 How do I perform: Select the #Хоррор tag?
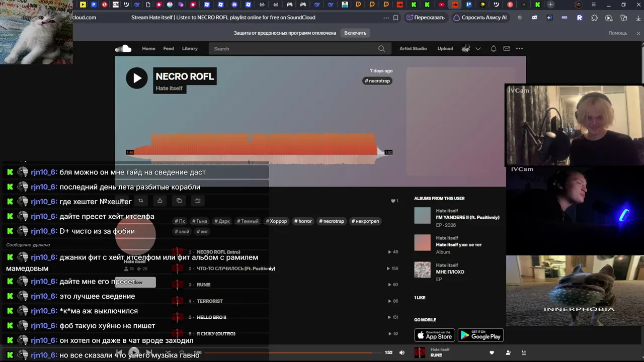coord(276,221)
